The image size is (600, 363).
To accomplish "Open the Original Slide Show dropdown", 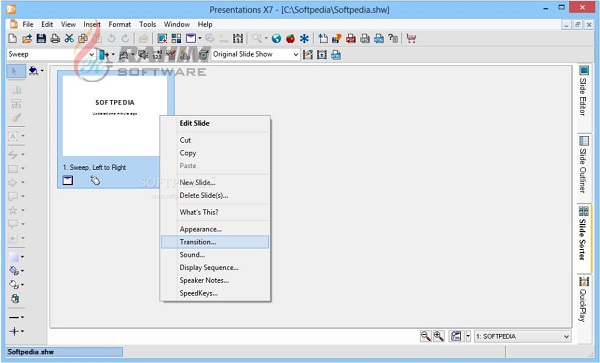I will click(295, 55).
